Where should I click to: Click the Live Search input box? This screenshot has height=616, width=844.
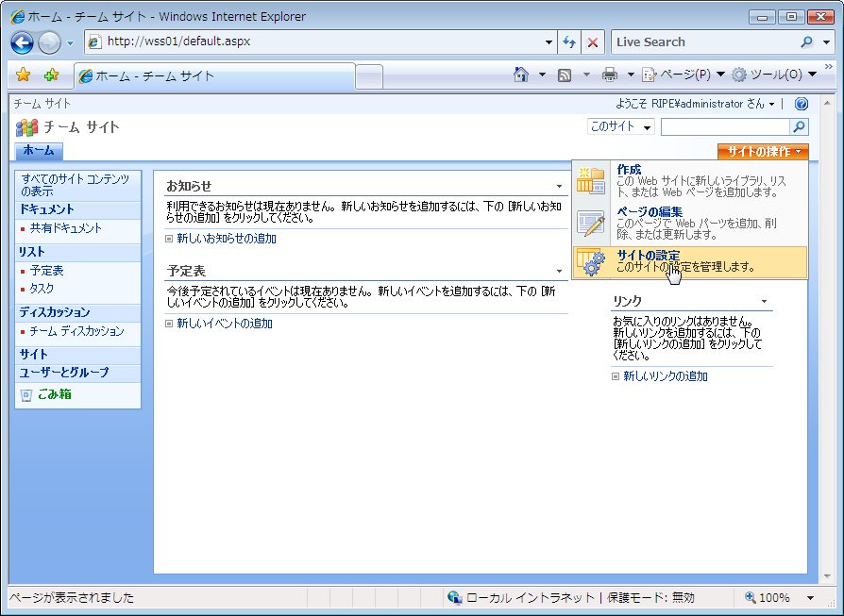[x=703, y=42]
